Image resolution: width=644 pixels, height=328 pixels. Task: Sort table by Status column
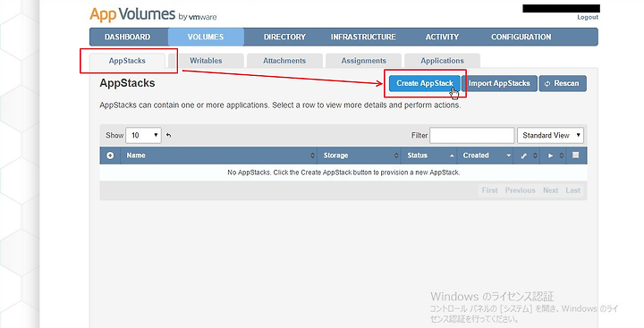[x=428, y=156]
